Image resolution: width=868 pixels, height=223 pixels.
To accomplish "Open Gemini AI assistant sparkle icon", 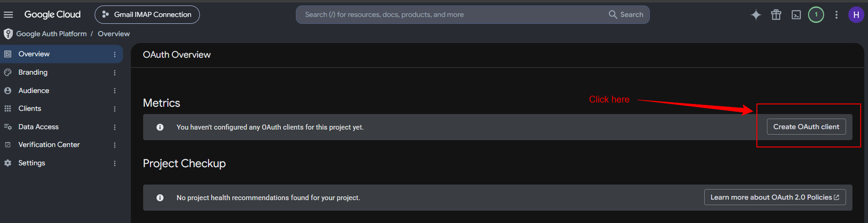I will [756, 15].
